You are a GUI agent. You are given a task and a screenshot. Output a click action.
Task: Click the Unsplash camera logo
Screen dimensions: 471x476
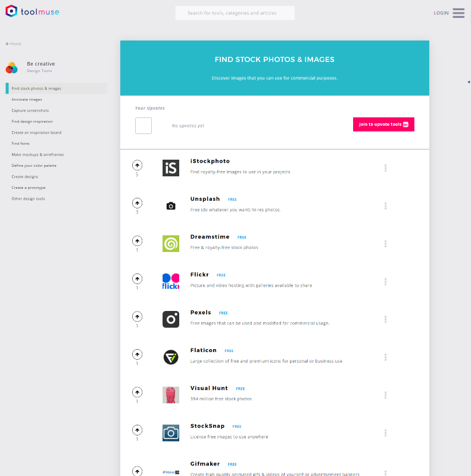point(171,206)
